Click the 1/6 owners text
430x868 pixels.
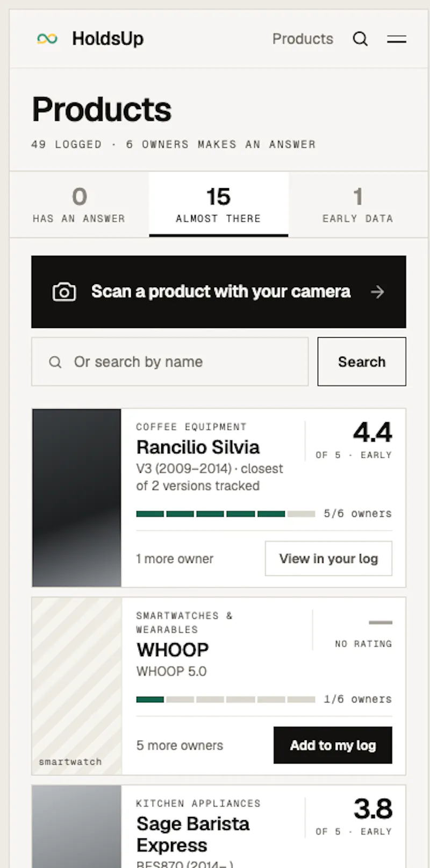point(357,699)
